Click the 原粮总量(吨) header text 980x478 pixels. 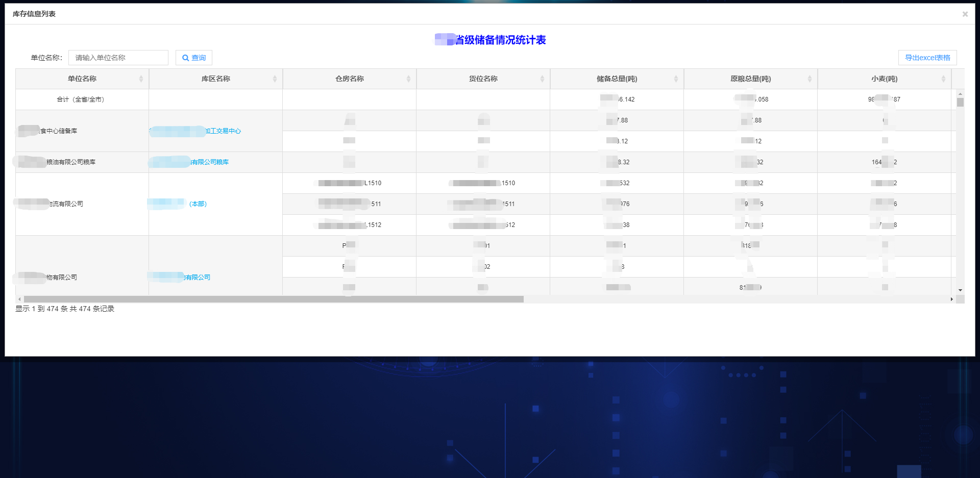point(751,79)
